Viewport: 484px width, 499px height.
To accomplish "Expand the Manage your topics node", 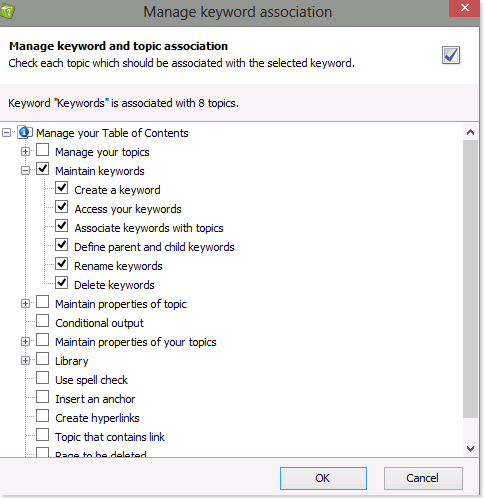I will (25, 152).
